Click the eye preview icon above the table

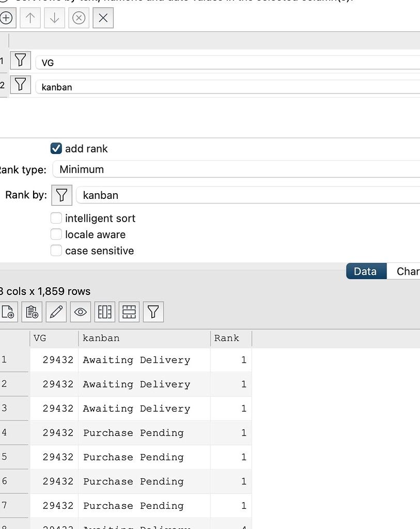pos(80,312)
